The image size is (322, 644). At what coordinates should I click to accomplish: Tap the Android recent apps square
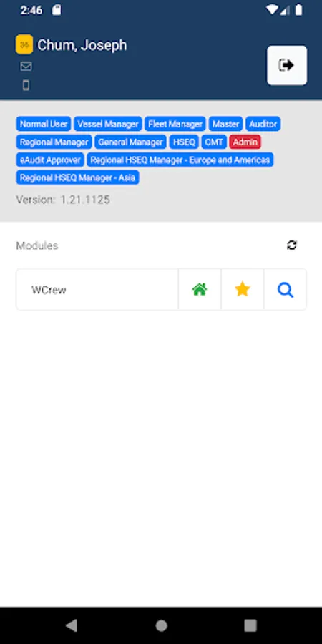[x=250, y=625]
